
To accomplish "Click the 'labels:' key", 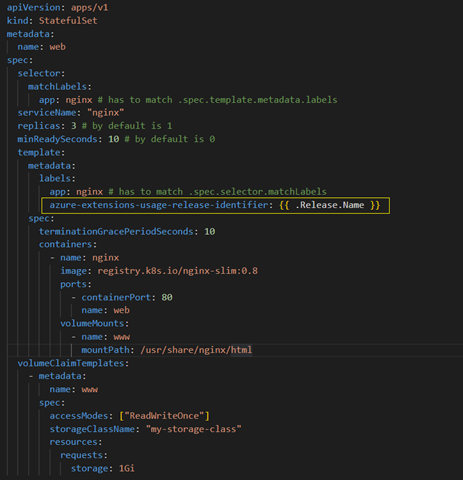I will (x=57, y=178).
